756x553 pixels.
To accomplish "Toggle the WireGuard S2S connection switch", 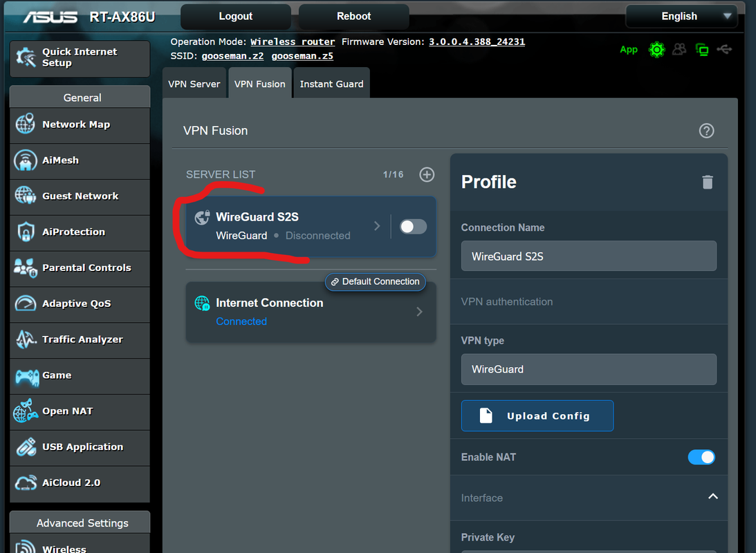I will 413,227.
